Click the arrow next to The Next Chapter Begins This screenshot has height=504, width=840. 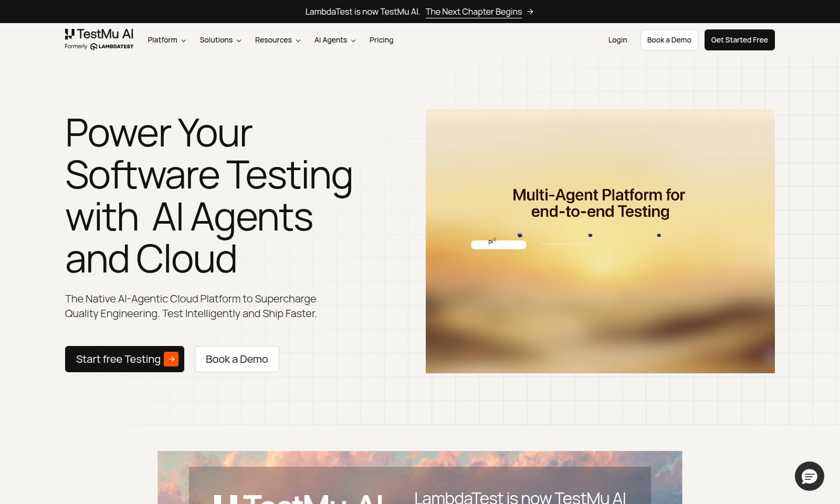coord(530,12)
